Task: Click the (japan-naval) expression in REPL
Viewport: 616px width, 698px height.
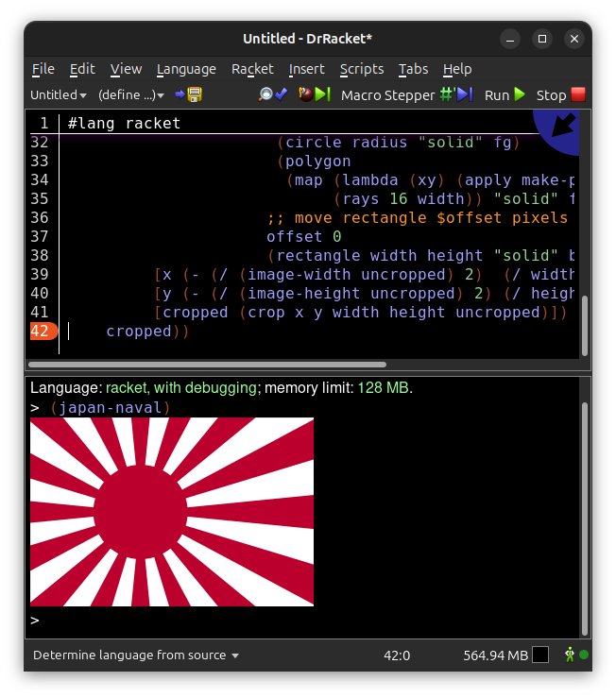Action: (x=111, y=408)
